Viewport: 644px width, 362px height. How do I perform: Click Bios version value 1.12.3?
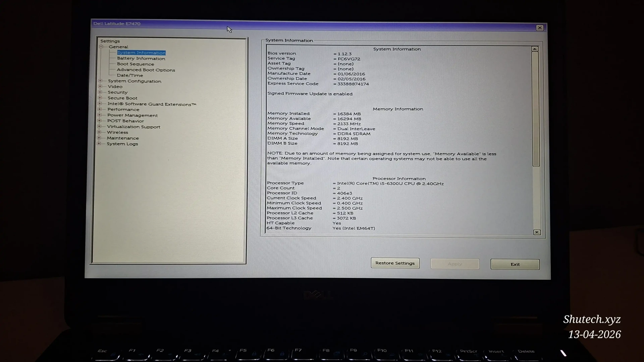pyautogui.click(x=344, y=54)
